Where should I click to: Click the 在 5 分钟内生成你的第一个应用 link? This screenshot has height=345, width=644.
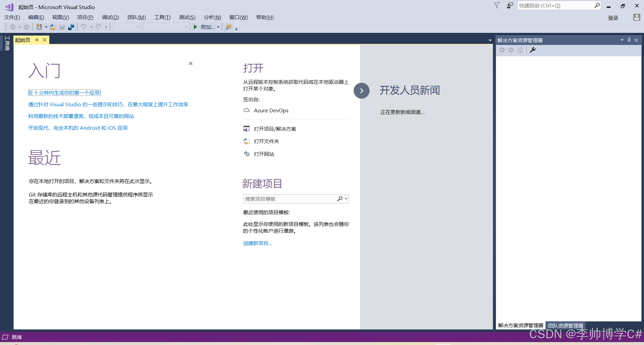tap(64, 93)
